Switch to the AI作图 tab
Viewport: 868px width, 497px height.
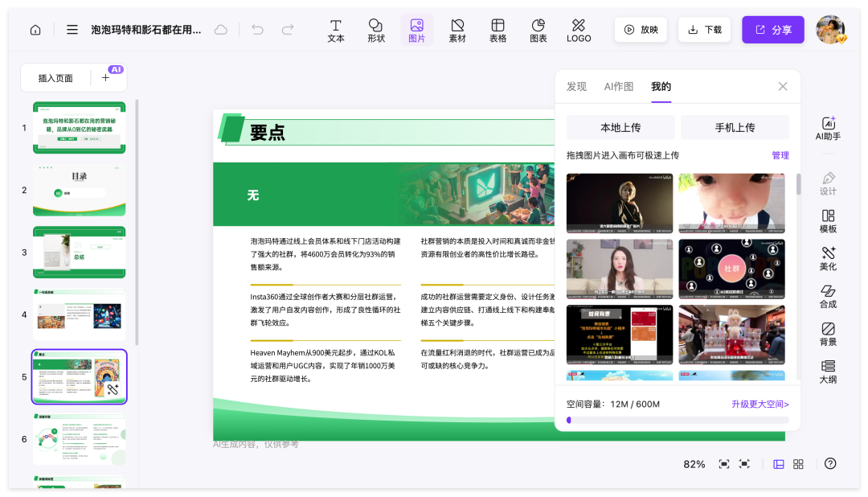620,86
